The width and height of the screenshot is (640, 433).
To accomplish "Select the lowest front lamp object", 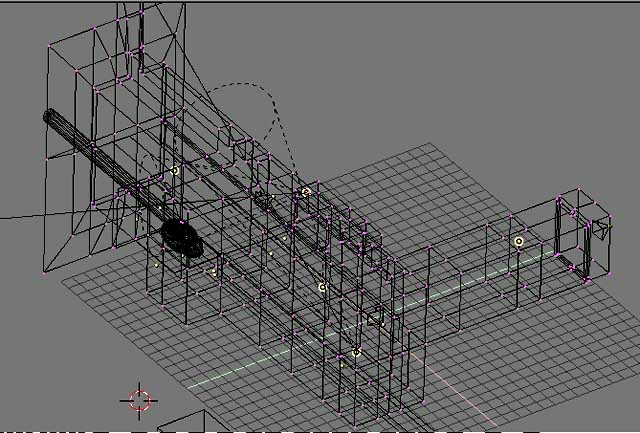I will click(x=356, y=352).
